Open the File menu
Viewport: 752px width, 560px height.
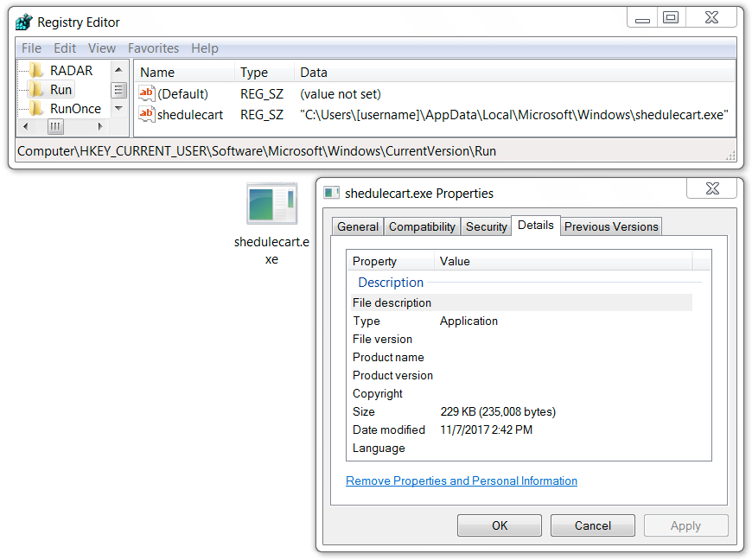point(32,48)
